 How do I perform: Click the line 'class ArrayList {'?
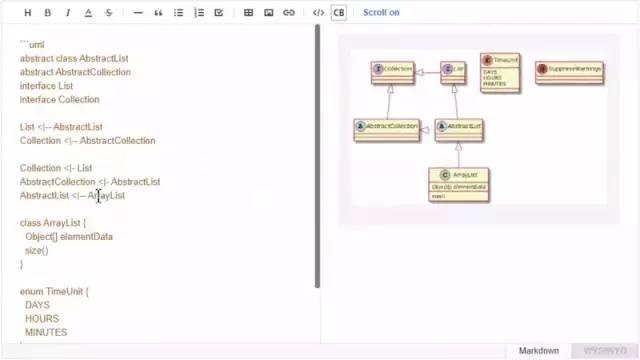pos(53,223)
